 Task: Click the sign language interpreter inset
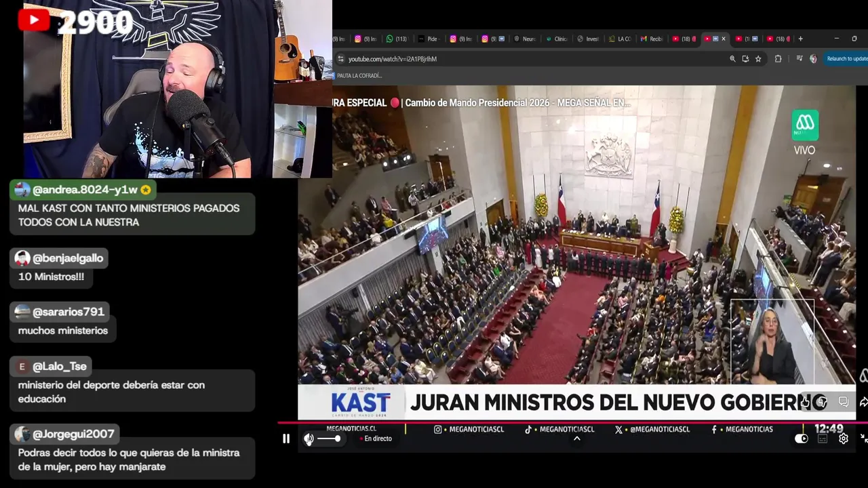click(772, 342)
